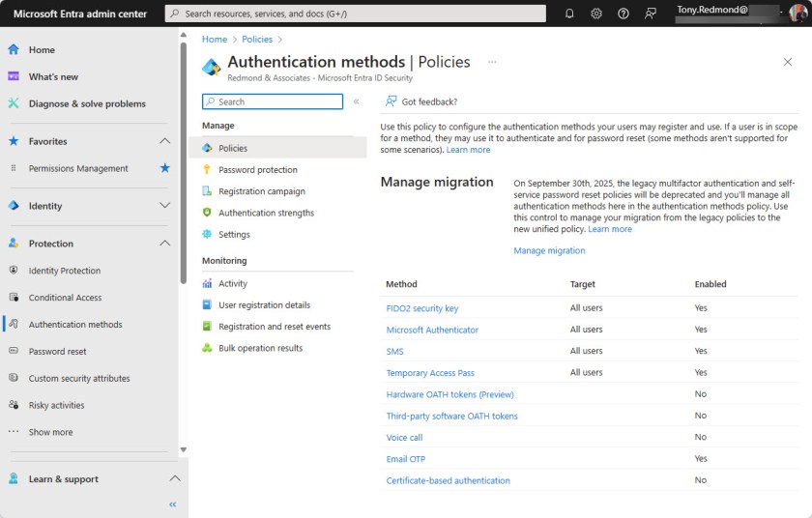Click the Diagnose & solve problems icon
This screenshot has width=812, height=518.
click(14, 103)
